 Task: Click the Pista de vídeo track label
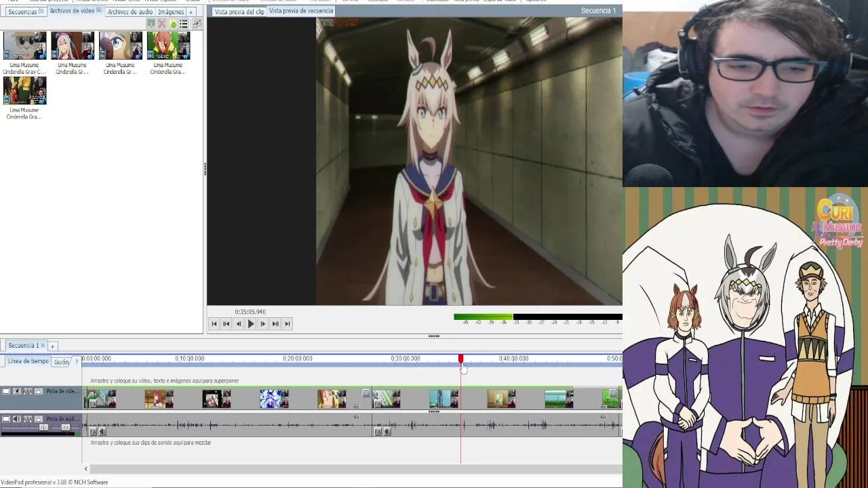62,391
